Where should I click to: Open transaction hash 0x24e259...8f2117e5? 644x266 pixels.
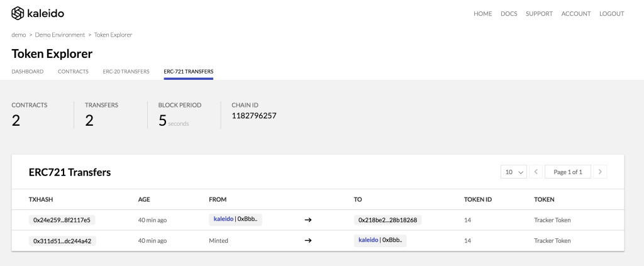coord(62,220)
